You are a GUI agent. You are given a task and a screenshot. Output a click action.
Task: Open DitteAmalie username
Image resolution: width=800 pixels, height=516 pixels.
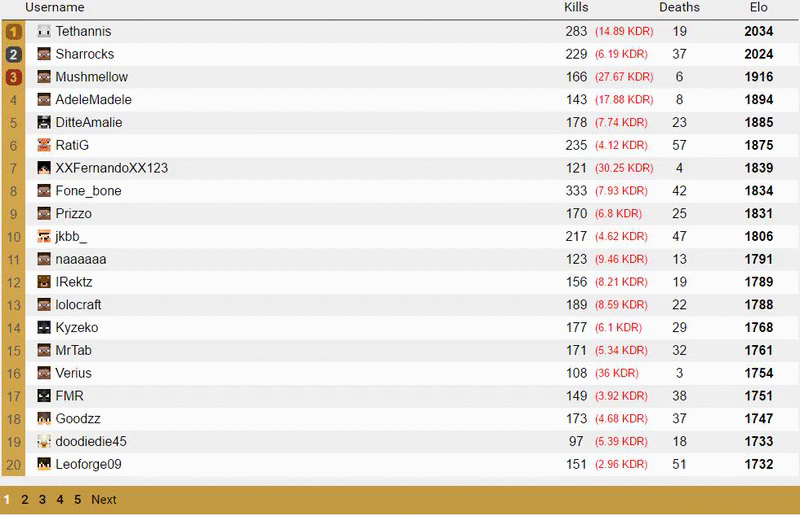(x=89, y=122)
